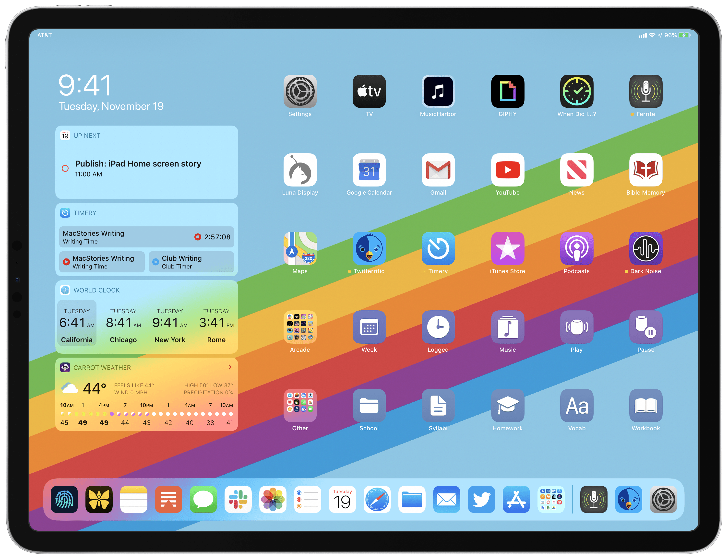Open Ferrite recording app
Screen dimensions: 728x560
pos(646,92)
